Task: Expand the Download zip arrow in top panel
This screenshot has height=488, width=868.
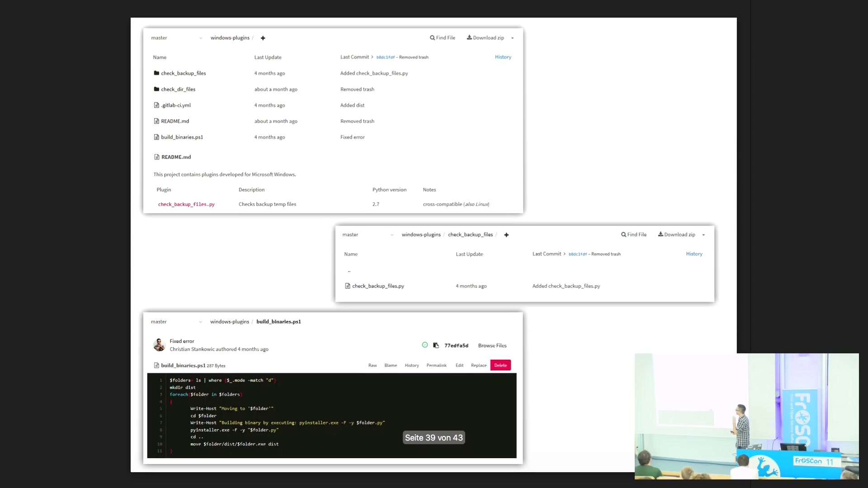Action: point(512,38)
